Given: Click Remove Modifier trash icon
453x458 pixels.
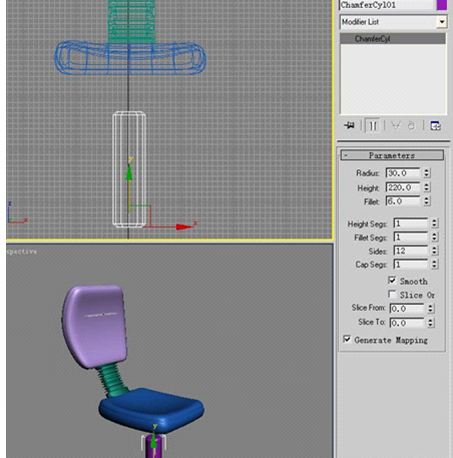Looking at the screenshot, I should [412, 126].
